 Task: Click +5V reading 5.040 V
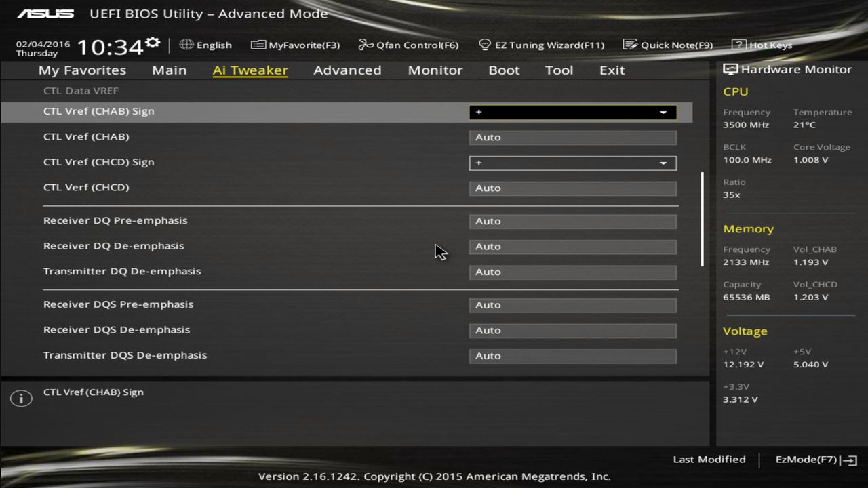point(811,364)
